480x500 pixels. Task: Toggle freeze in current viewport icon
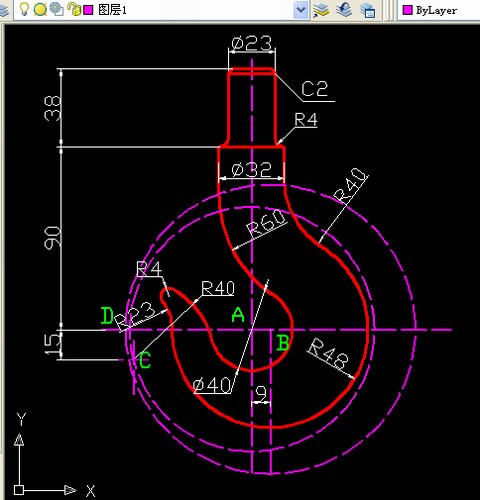pos(57,9)
